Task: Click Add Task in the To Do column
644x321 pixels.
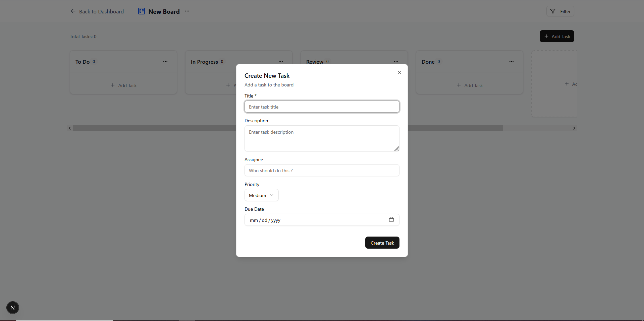Action: tap(123, 85)
